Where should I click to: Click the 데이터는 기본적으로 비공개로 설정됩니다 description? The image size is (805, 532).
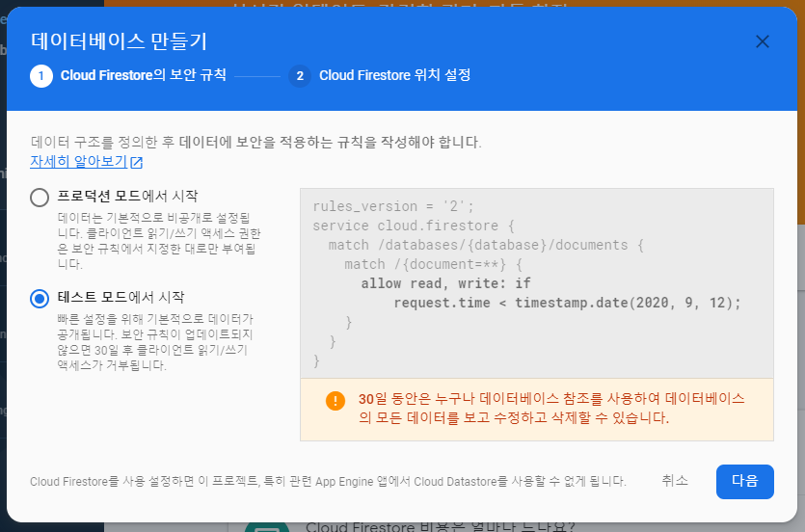(x=159, y=241)
